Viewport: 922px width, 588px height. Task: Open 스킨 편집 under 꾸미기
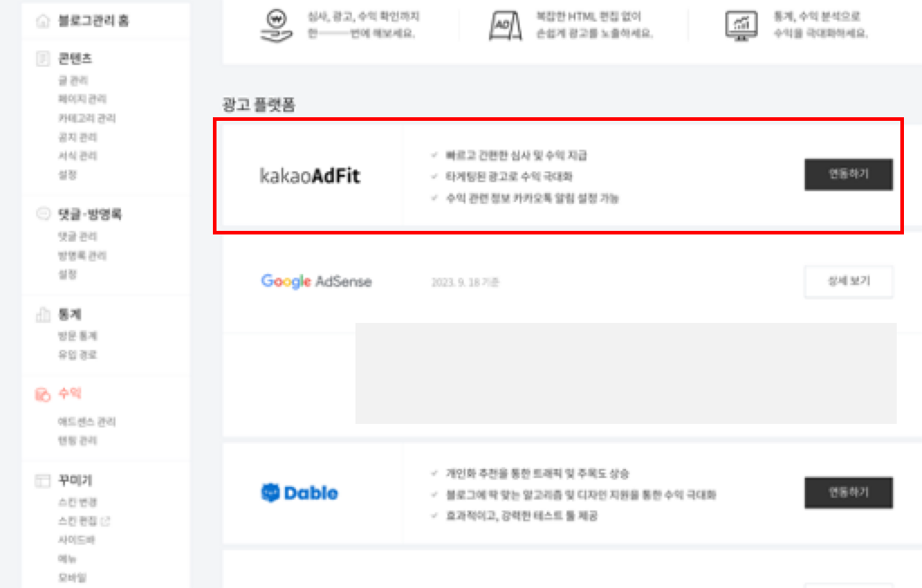click(78, 521)
